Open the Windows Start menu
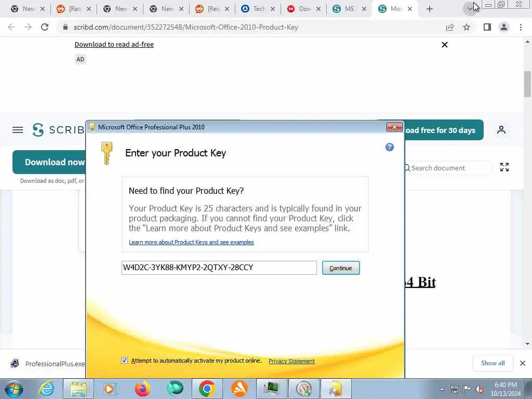The image size is (532, 399). point(14,389)
